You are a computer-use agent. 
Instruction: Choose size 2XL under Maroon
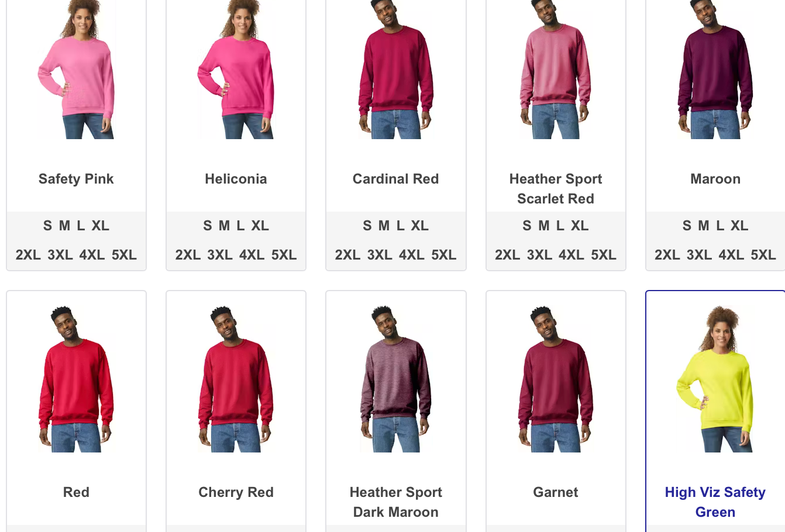coord(667,255)
